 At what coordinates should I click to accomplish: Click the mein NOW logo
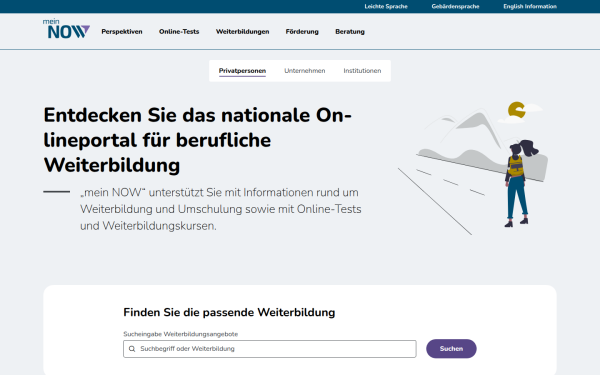[66, 29]
